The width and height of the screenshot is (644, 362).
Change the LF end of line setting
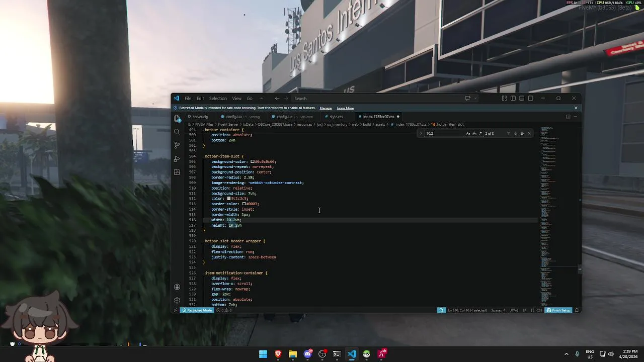[524, 310]
